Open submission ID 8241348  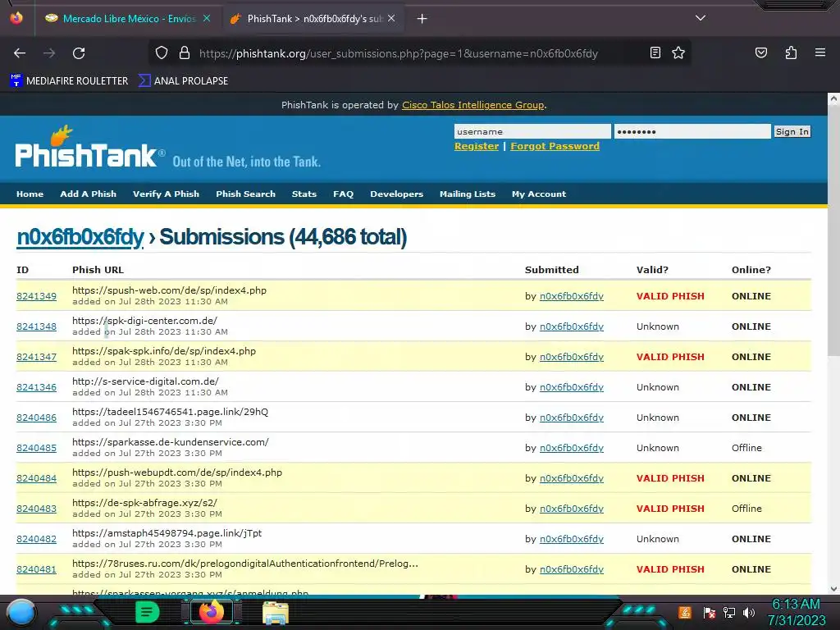(x=36, y=326)
